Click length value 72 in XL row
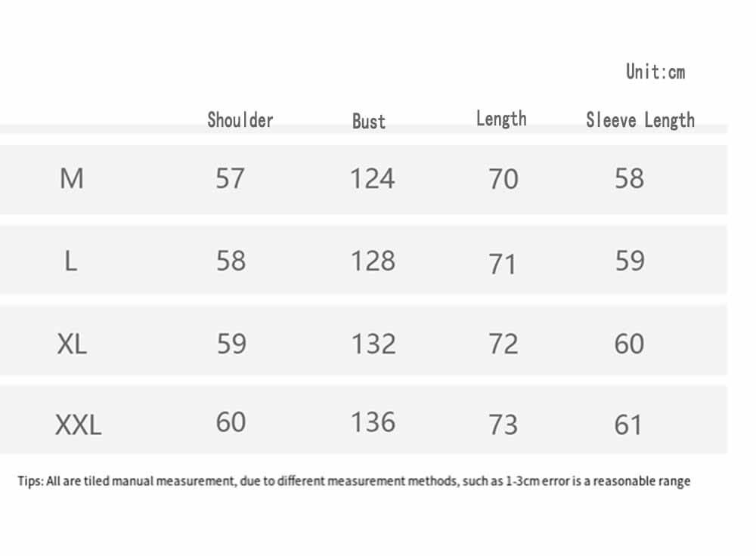 coord(503,344)
